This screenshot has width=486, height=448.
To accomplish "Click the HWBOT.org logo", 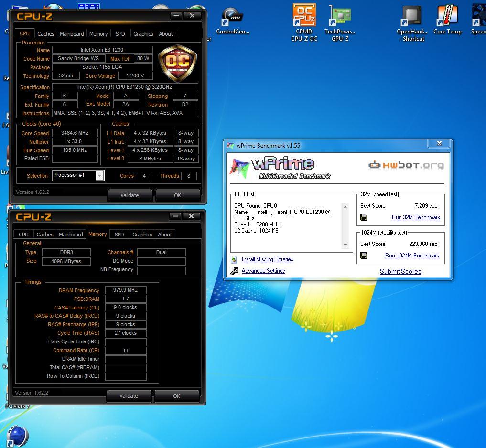I will [x=406, y=165].
